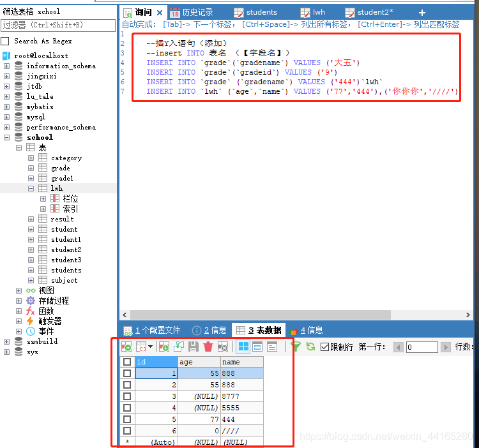The image size is (479, 448).
Task: Click the horizontal scrollbar right arrow
Action: click(x=468, y=315)
